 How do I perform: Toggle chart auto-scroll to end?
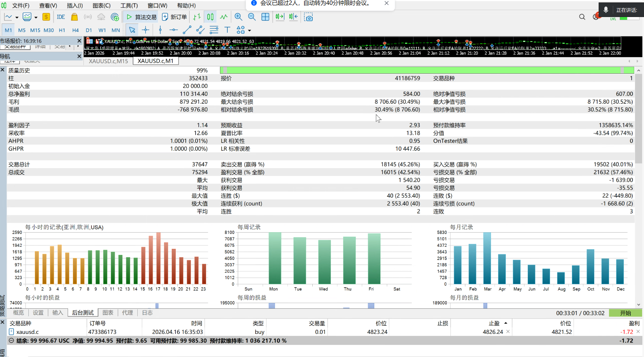[x=280, y=17]
